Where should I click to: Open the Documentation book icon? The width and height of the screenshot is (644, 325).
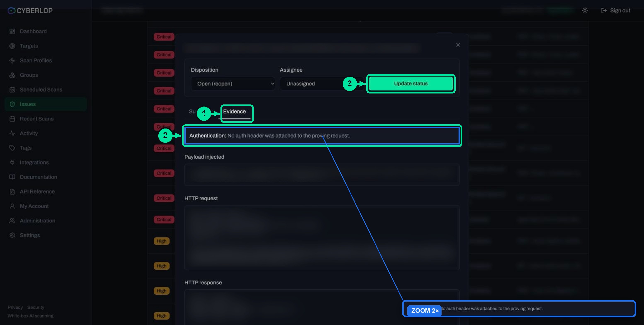12,177
